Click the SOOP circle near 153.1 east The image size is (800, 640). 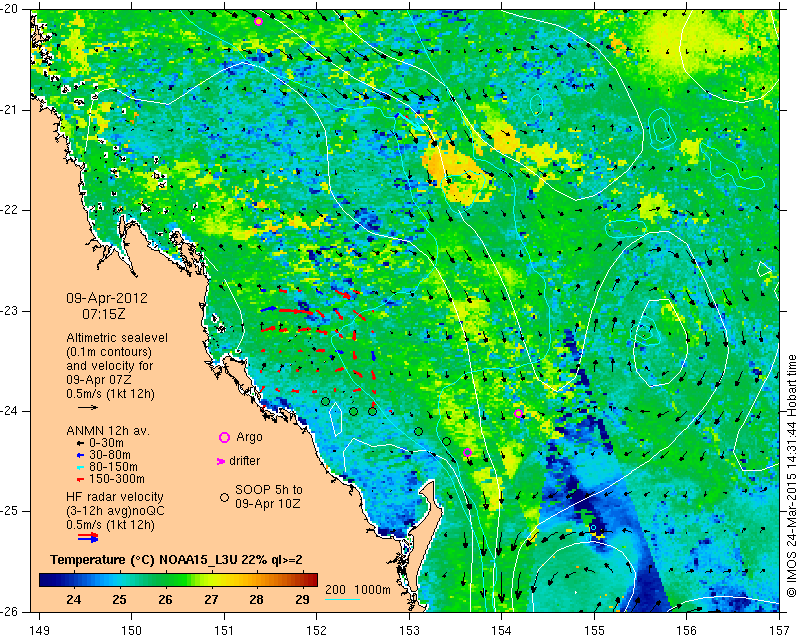[418, 431]
